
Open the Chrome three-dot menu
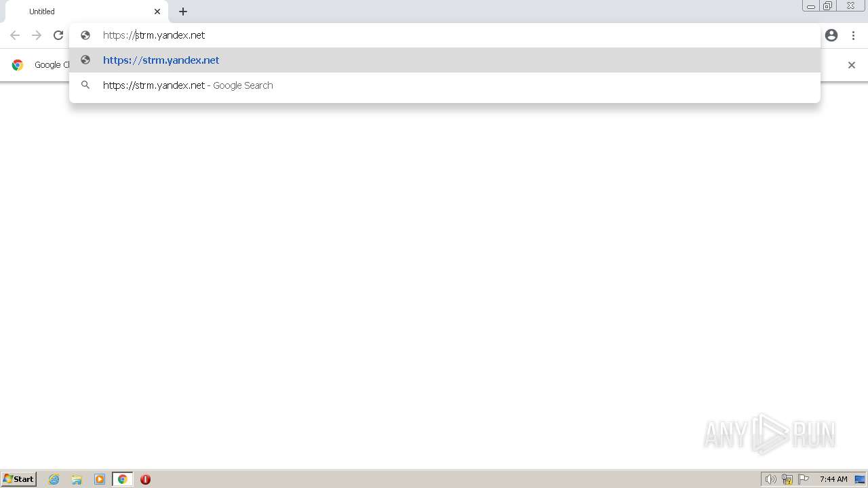coord(853,35)
